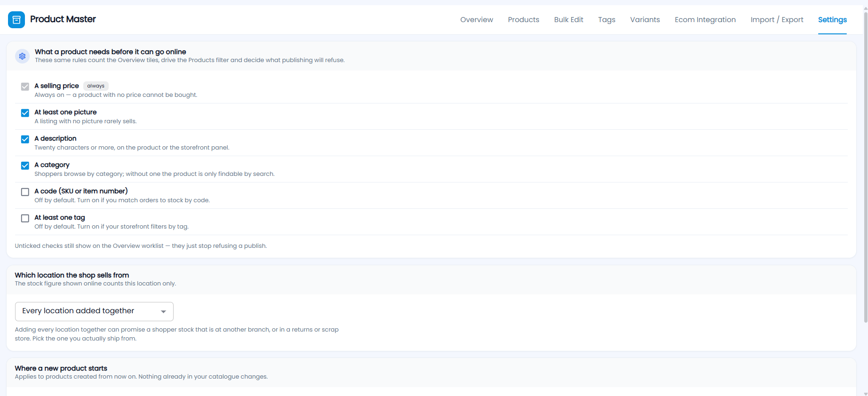This screenshot has width=868, height=396.
Task: Click the gear icon beside the publishing rules heading
Action: [22, 56]
